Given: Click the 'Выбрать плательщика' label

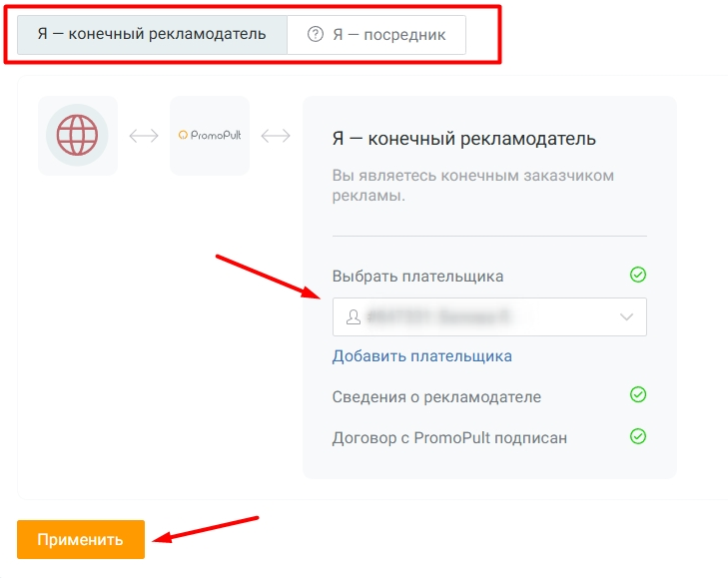Looking at the screenshot, I should 417,277.
